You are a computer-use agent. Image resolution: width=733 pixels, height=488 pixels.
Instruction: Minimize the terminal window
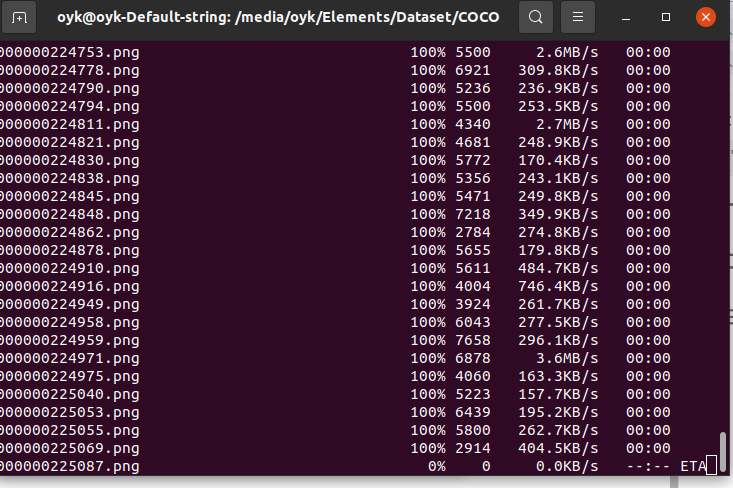[626, 18]
